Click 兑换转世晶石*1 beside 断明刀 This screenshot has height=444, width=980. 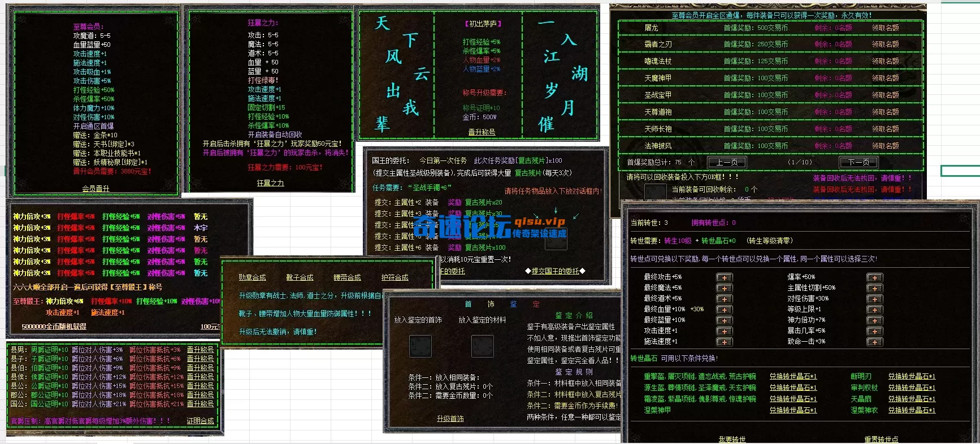912,376
